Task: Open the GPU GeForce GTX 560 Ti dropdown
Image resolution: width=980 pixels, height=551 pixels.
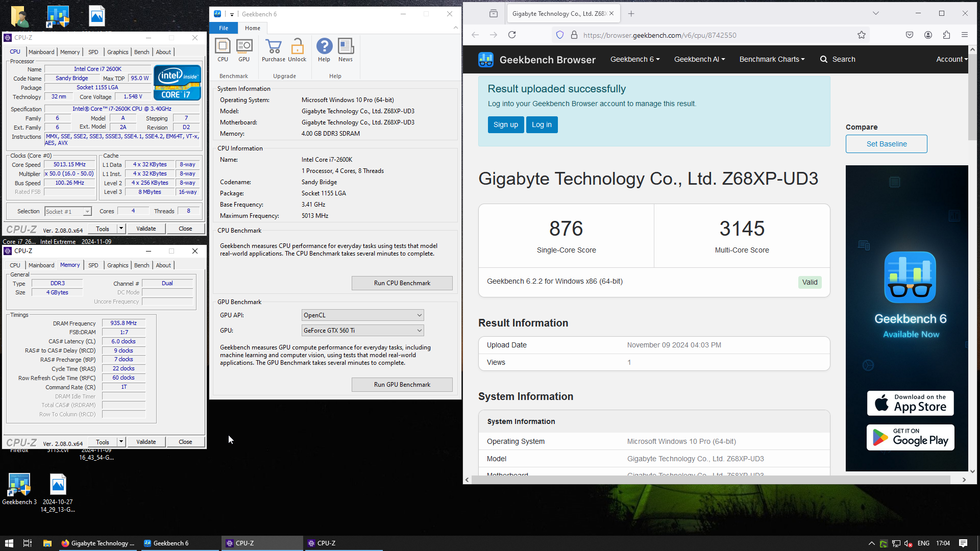Action: pyautogui.click(x=363, y=331)
